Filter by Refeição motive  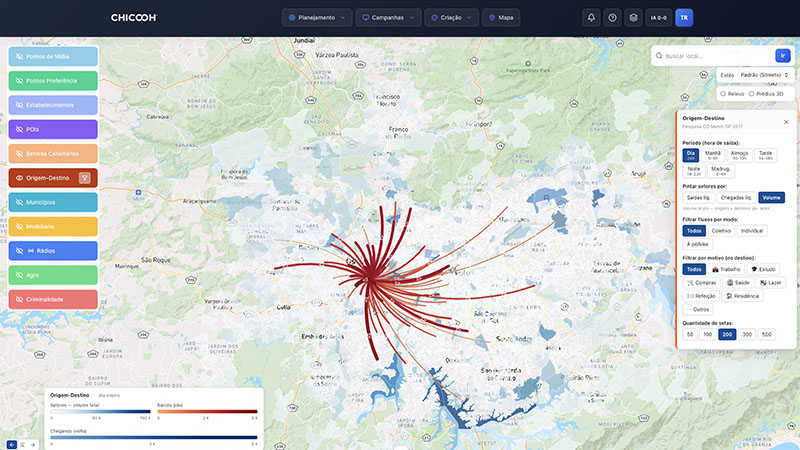pyautogui.click(x=701, y=296)
